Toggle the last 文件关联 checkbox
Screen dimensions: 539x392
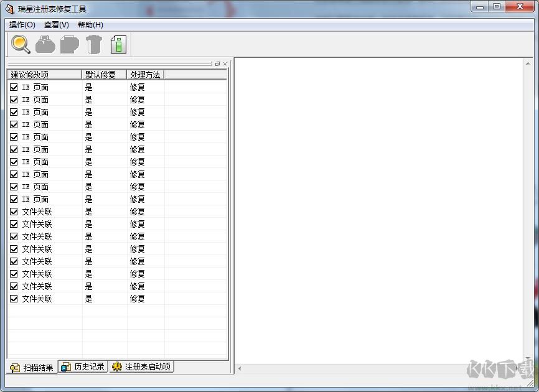pyautogui.click(x=14, y=299)
